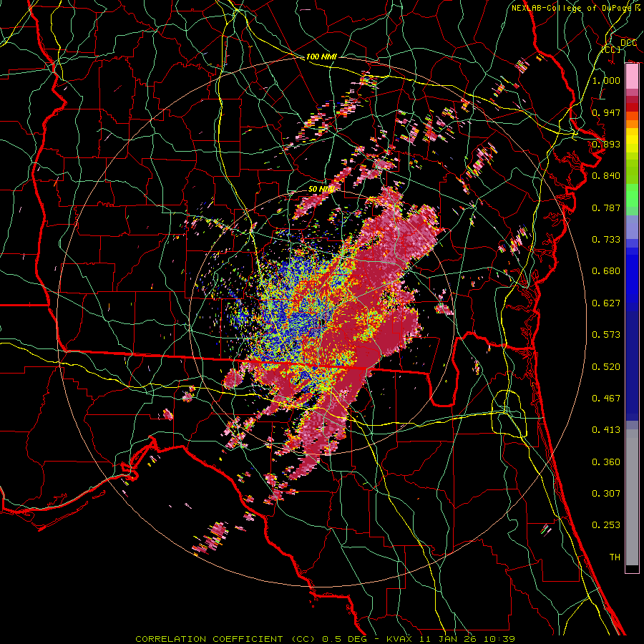Click the 0.947 scale value
Viewport: 644px width, 644px height.
point(606,112)
